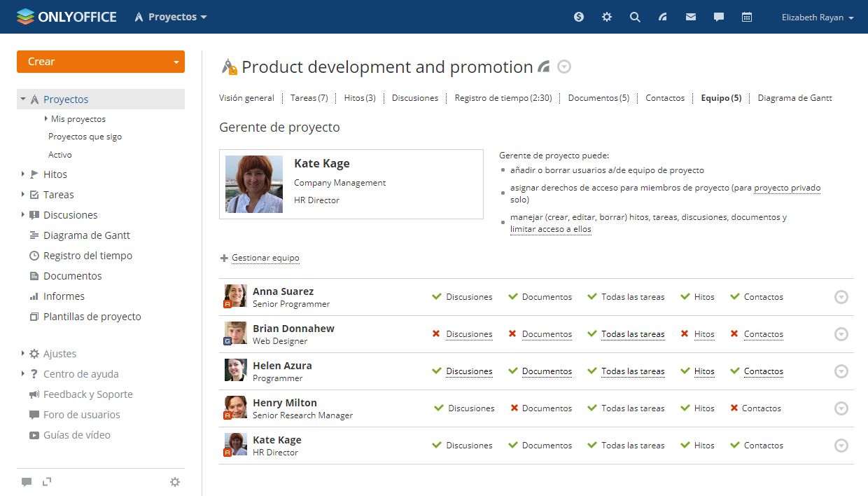The width and height of the screenshot is (868, 496).
Task: Open the Crear button dropdown arrow
Action: tap(176, 62)
